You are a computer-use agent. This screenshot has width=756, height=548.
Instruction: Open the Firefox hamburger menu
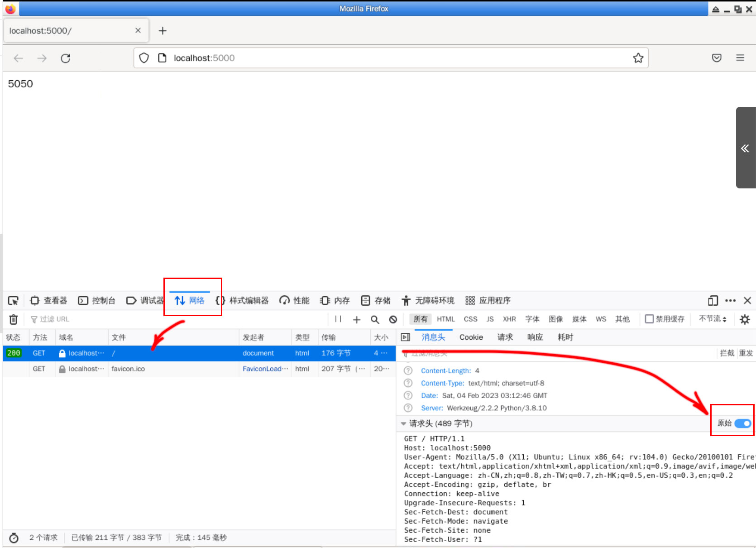coord(740,58)
